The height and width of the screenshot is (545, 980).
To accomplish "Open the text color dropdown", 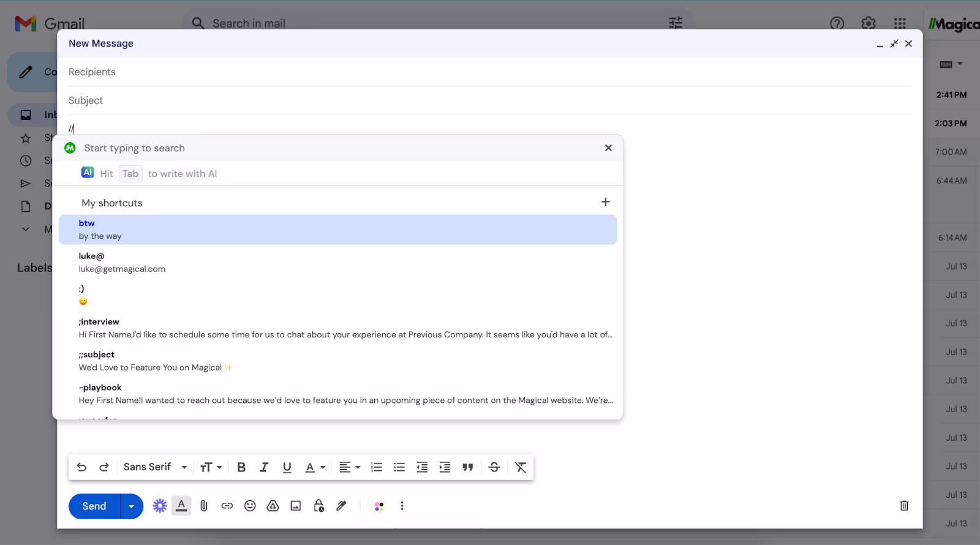I will coord(315,467).
